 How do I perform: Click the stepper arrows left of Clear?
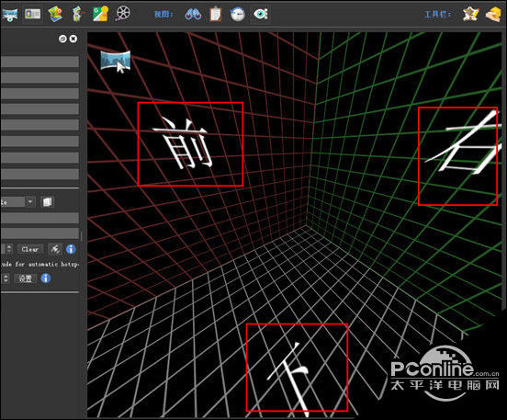[x=9, y=249]
